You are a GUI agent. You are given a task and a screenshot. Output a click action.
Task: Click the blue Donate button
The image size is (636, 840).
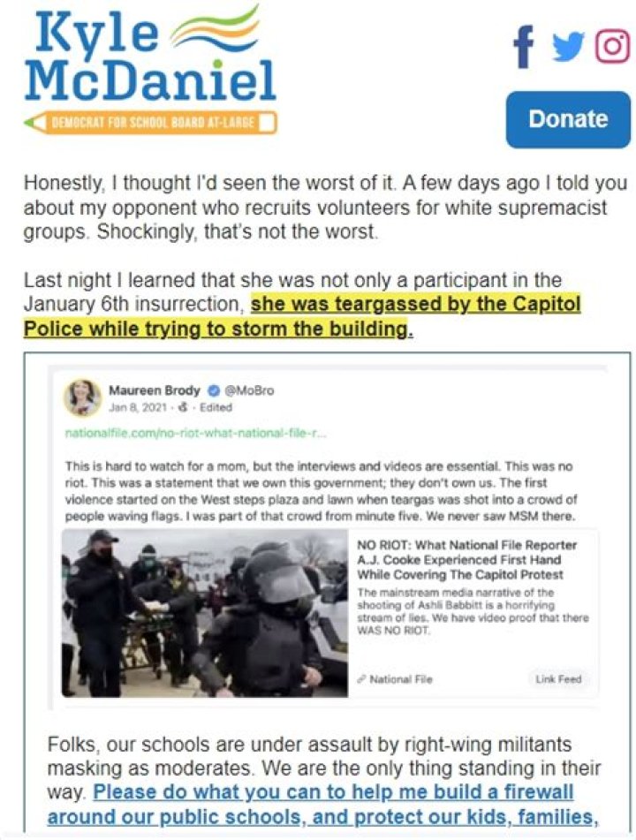[568, 119]
